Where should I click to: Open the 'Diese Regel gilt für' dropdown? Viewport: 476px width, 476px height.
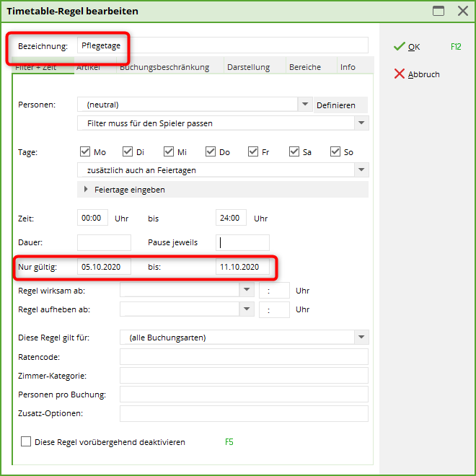pos(361,338)
